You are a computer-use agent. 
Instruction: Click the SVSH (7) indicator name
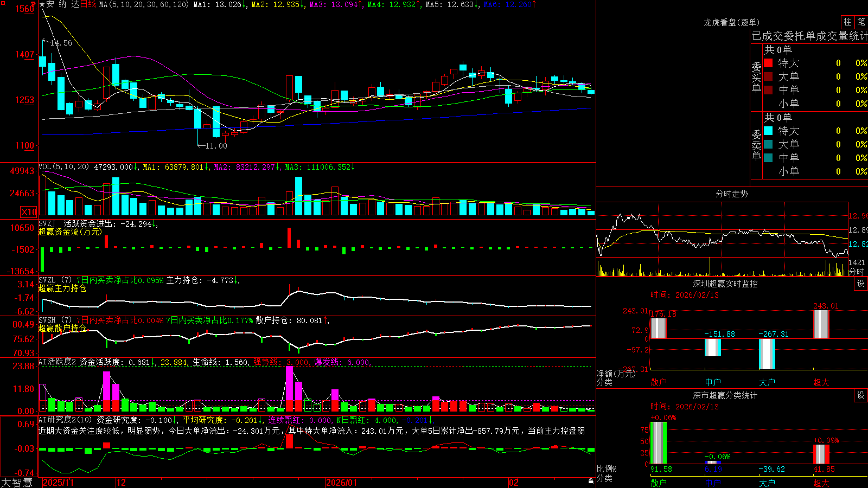click(55, 320)
